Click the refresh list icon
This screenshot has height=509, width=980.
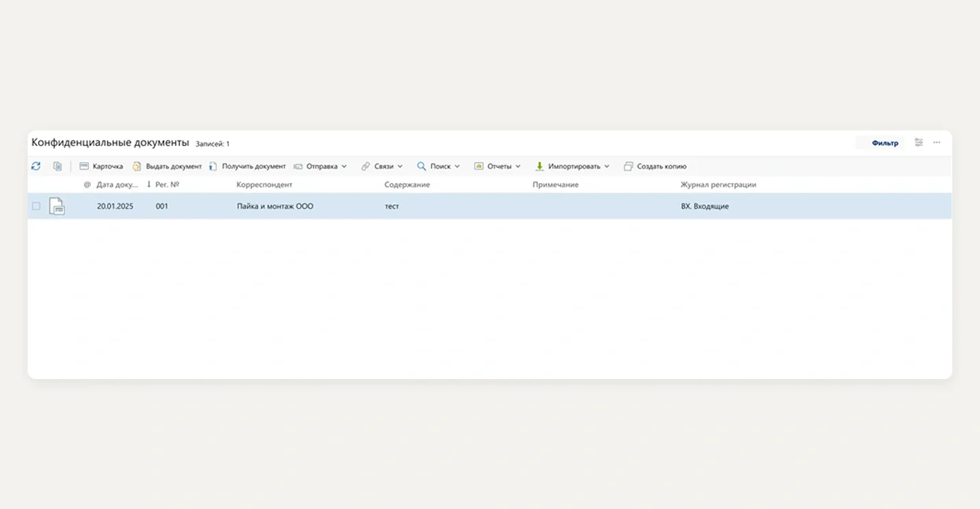coord(36,166)
